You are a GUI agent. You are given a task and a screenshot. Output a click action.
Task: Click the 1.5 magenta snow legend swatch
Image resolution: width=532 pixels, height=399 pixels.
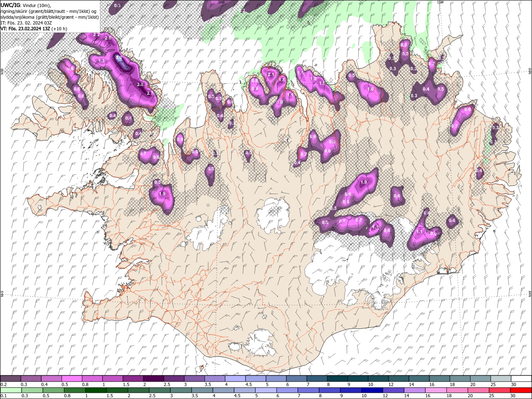[x=133, y=378]
